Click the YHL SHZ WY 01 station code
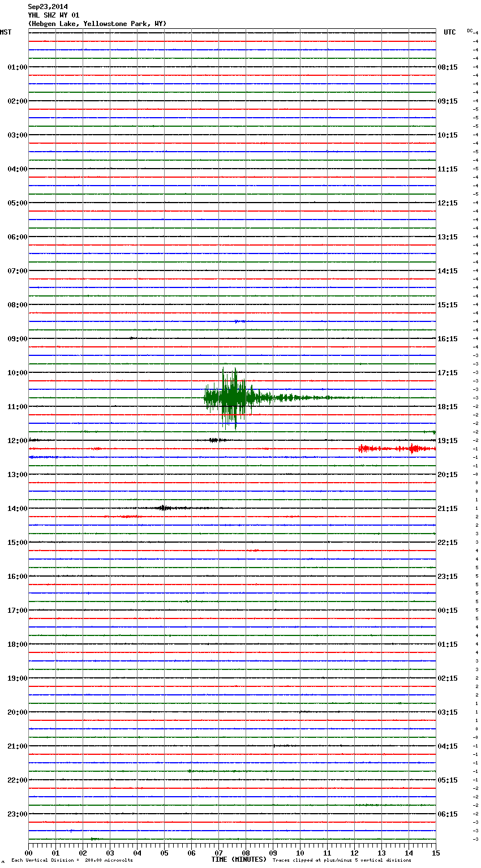This screenshot has width=481, height=868. (53, 15)
